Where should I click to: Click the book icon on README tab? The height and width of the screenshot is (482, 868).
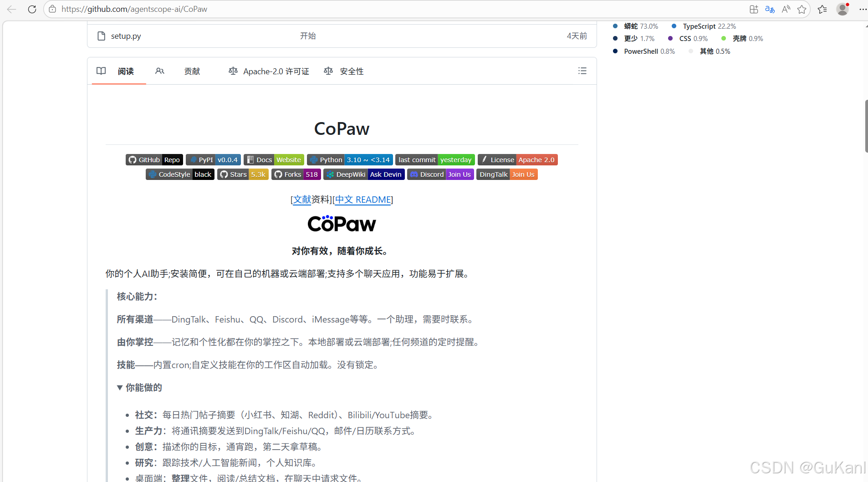[x=101, y=71]
